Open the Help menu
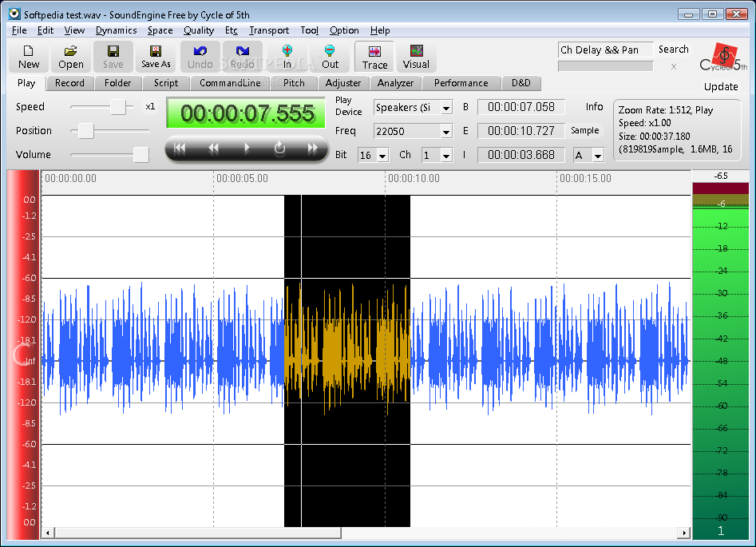The height and width of the screenshot is (547, 756). click(x=380, y=30)
